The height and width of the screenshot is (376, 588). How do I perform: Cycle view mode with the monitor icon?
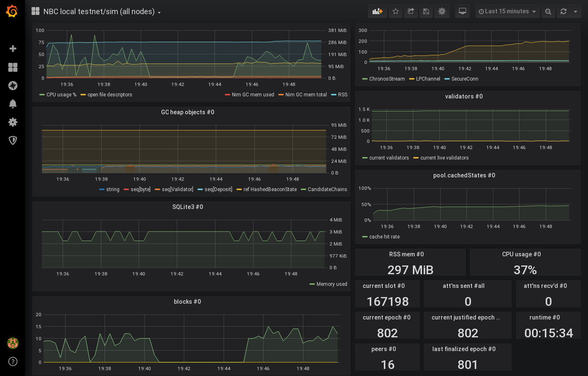[x=462, y=11]
